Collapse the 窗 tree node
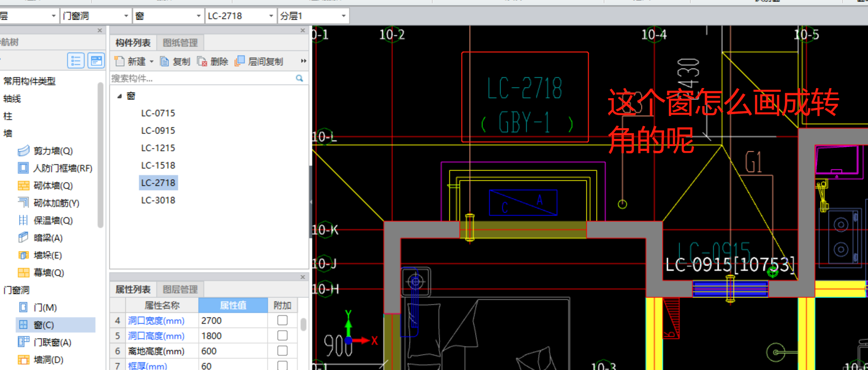This screenshot has width=868, height=370. click(119, 96)
